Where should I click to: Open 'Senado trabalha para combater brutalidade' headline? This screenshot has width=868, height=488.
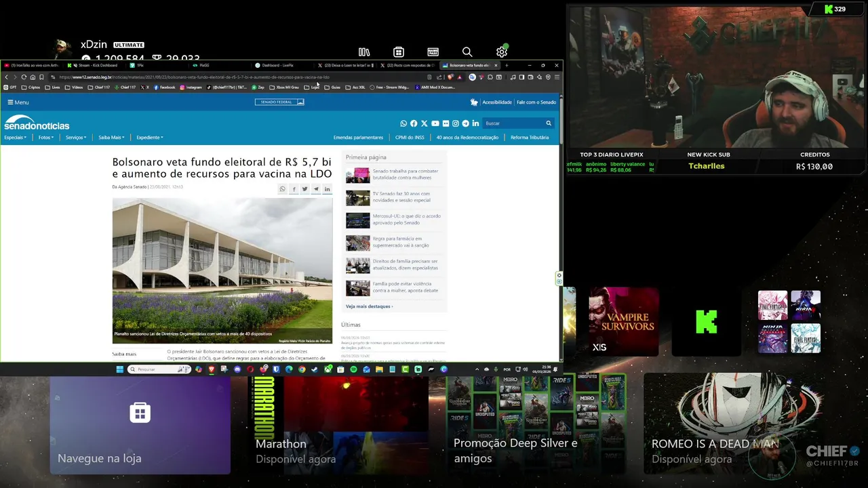(x=406, y=174)
